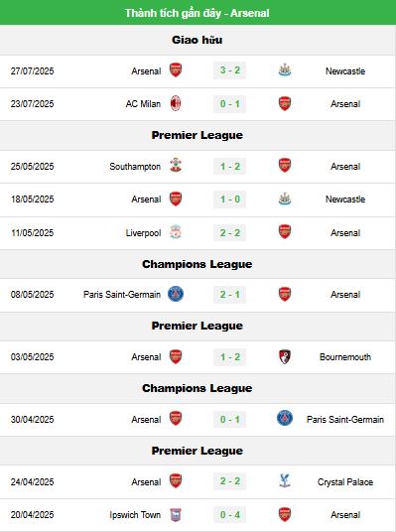
Task: Click Arsenal crest in the 30/04/2025 match
Action: [x=176, y=419]
